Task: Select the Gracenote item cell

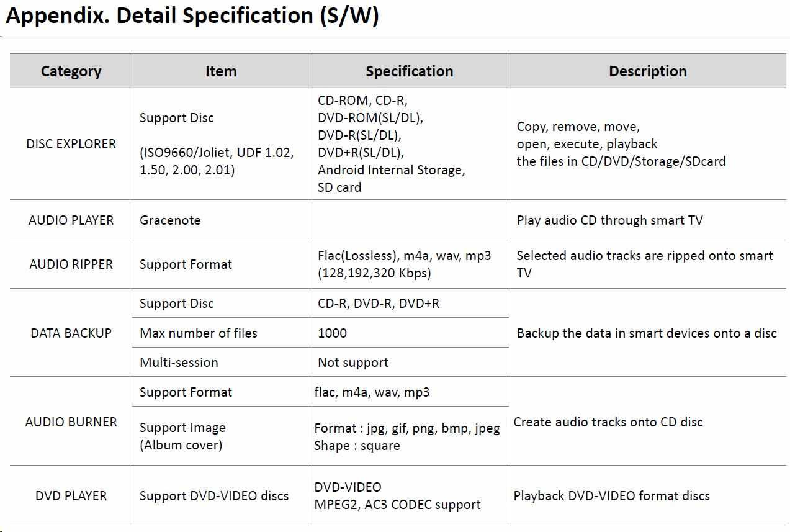Action: click(170, 220)
